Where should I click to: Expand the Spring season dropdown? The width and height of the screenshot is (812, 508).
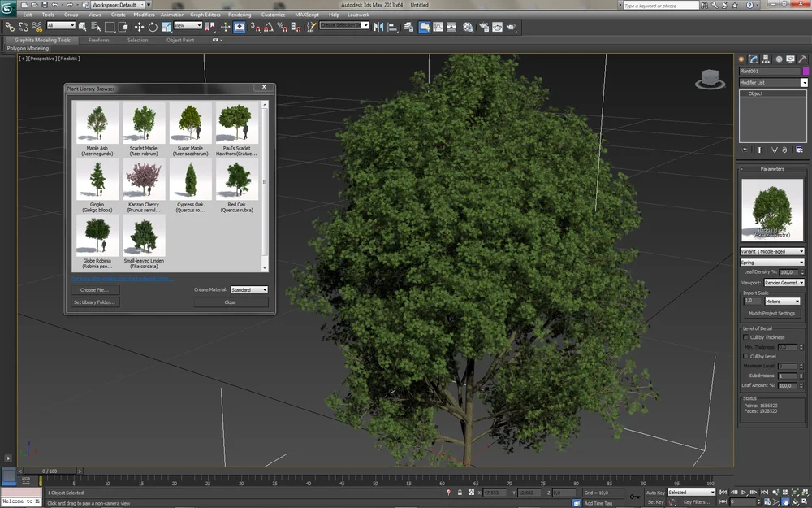pyautogui.click(x=772, y=263)
